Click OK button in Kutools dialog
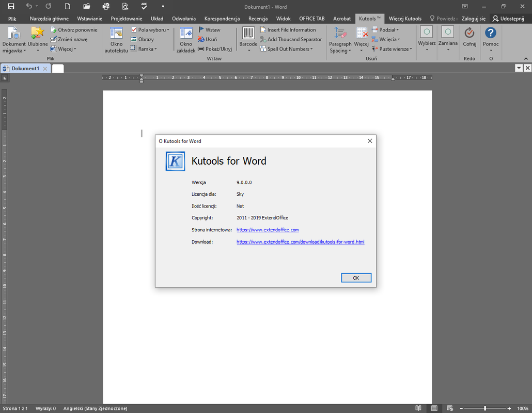This screenshot has height=413, width=532. point(356,278)
